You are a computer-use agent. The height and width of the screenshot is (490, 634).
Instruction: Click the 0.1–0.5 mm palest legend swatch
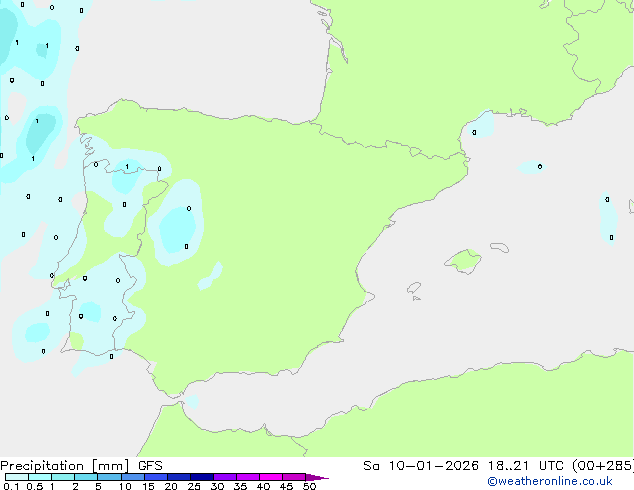click(x=17, y=477)
